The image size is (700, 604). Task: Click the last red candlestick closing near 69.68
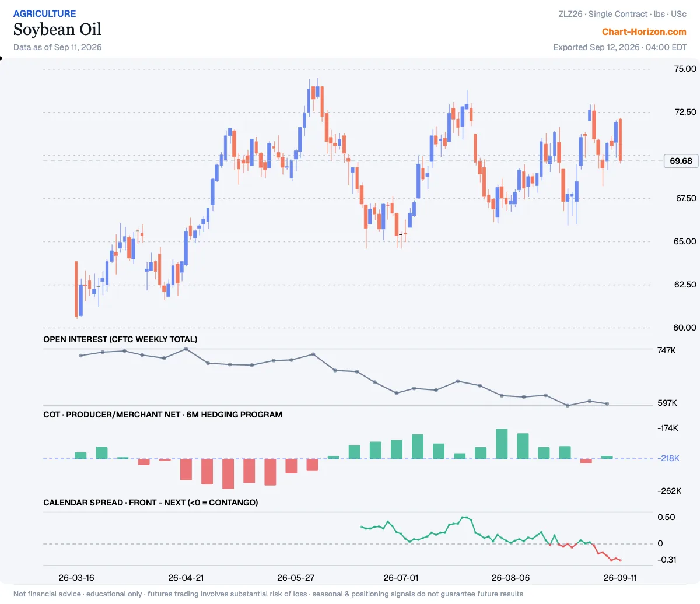621,140
